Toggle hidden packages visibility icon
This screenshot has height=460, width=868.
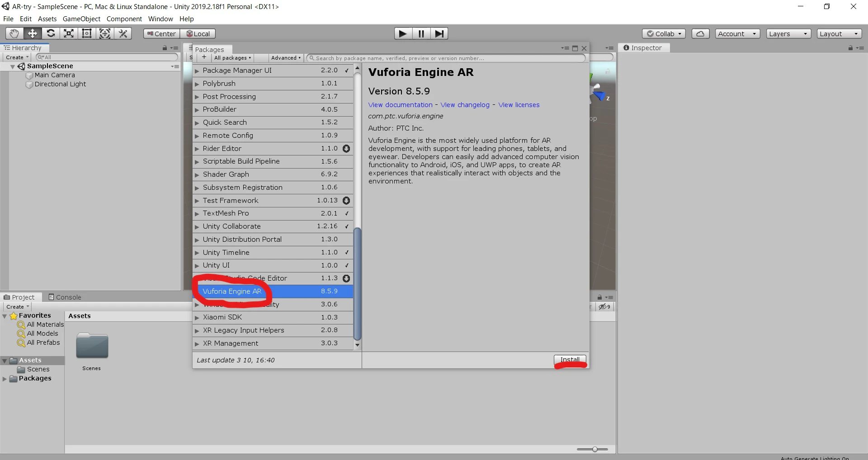coord(604,307)
